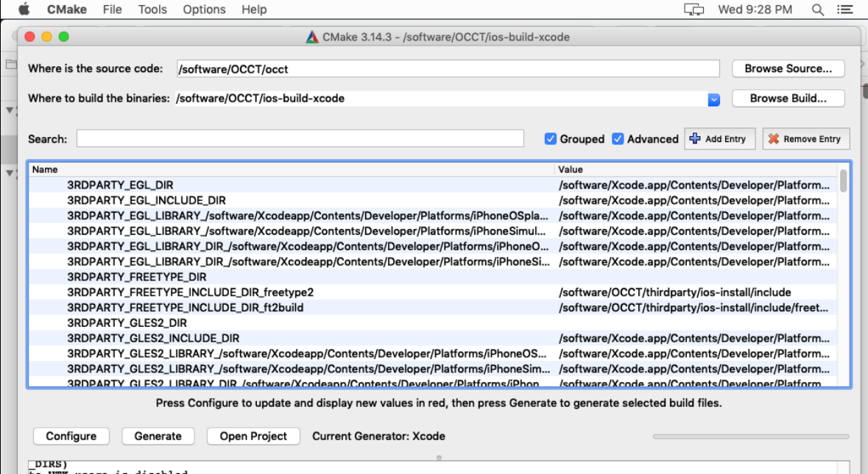Click inside the Search input field
The image size is (868, 474).
[300, 138]
